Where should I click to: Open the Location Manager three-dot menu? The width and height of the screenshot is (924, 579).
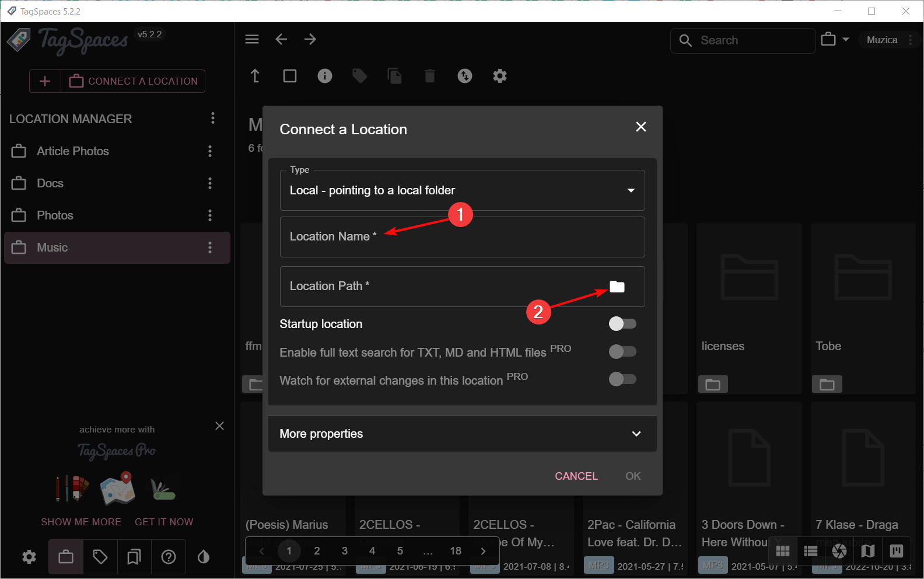[213, 118]
